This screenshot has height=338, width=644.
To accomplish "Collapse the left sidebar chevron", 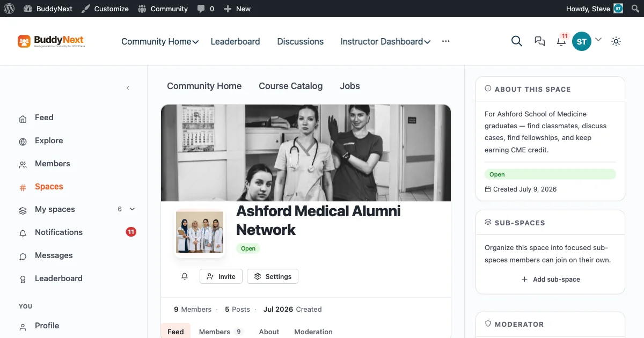I will pyautogui.click(x=128, y=88).
